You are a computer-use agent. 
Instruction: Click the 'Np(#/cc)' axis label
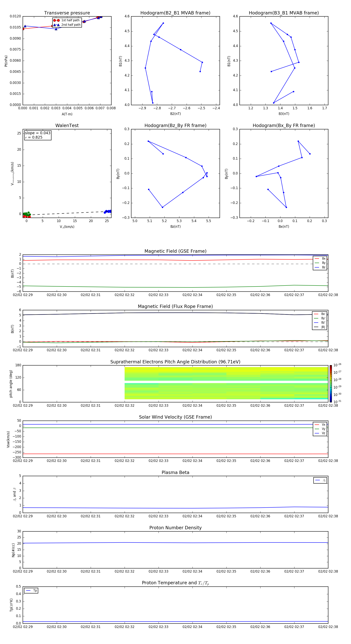click(x=13, y=550)
